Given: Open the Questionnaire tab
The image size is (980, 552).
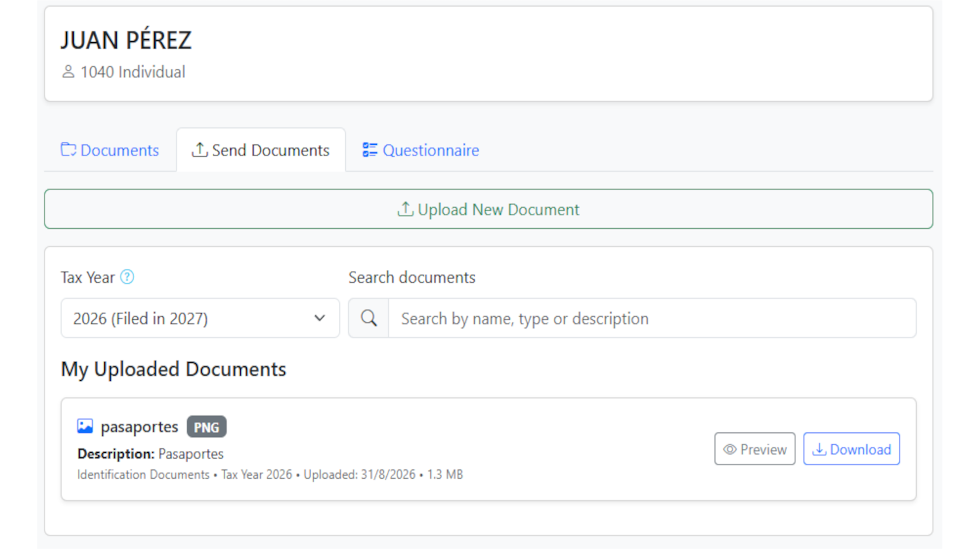Looking at the screenshot, I should pyautogui.click(x=420, y=150).
